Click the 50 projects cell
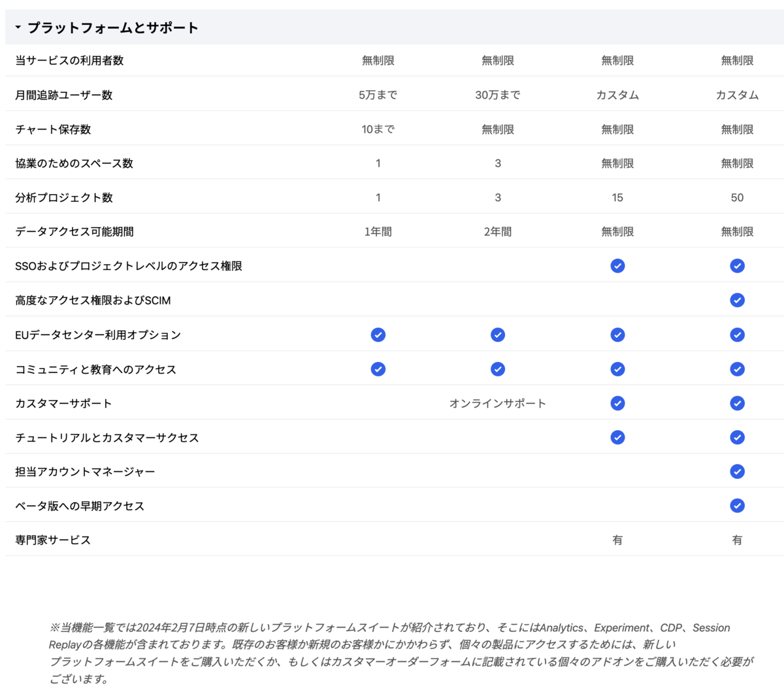 737,197
